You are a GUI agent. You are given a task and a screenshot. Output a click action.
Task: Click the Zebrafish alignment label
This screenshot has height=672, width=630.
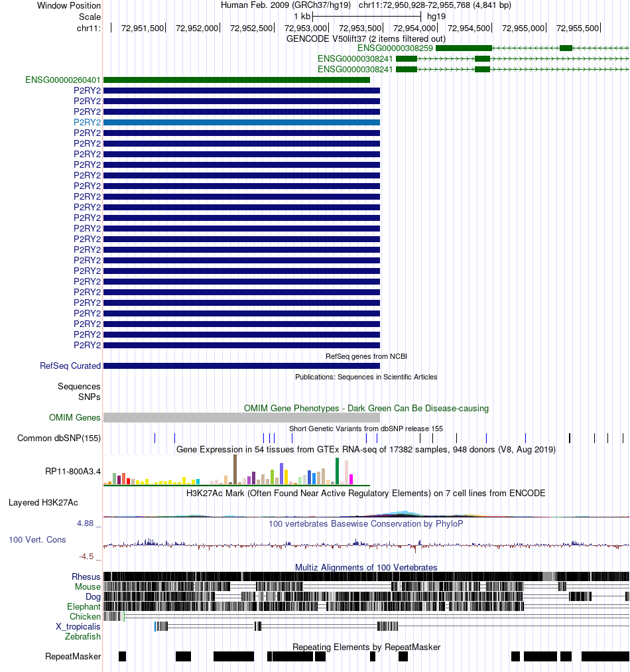coord(83,636)
